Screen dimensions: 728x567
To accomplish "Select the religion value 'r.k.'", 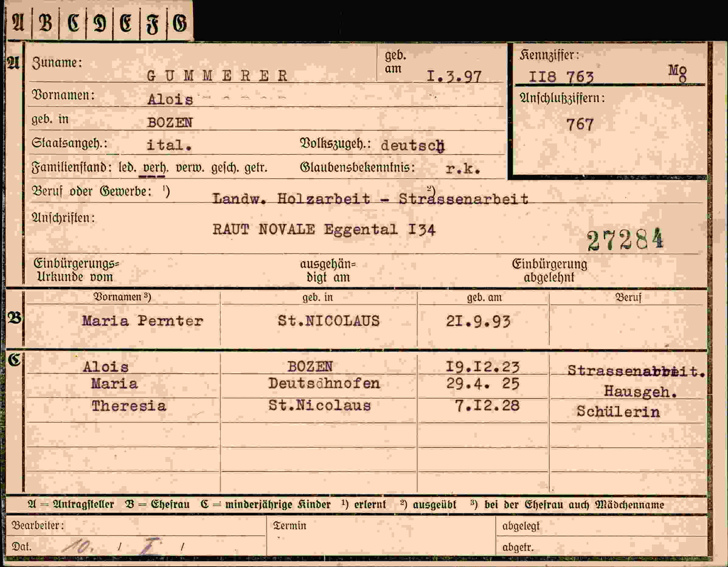I will click(463, 169).
